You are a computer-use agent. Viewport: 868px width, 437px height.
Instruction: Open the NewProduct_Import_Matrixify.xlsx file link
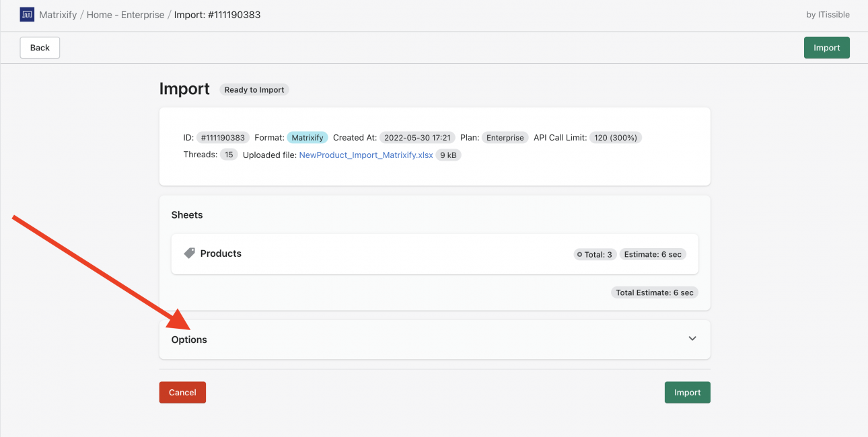tap(365, 155)
